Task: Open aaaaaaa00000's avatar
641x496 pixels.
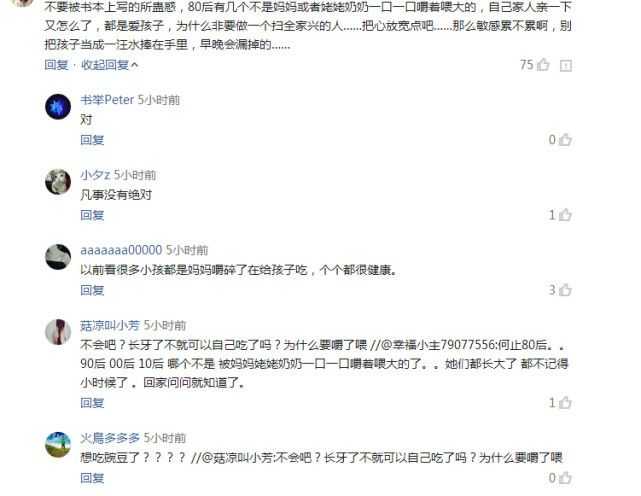Action: [x=58, y=257]
